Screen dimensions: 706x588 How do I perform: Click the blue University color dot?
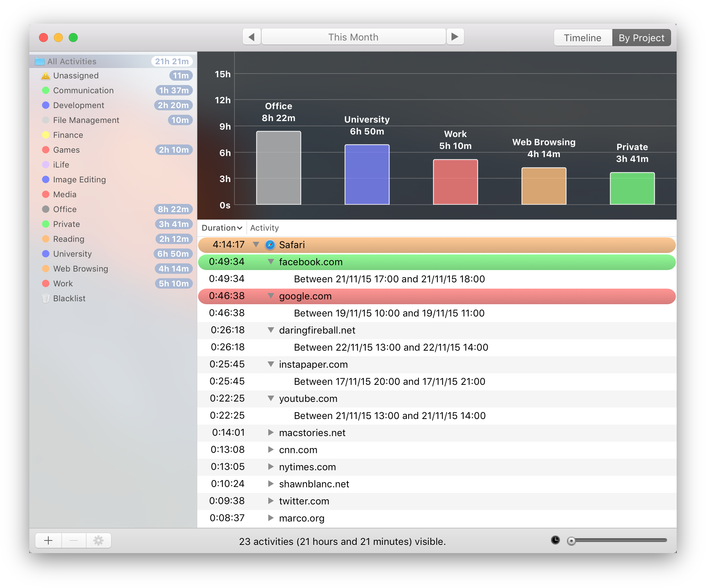(x=46, y=254)
